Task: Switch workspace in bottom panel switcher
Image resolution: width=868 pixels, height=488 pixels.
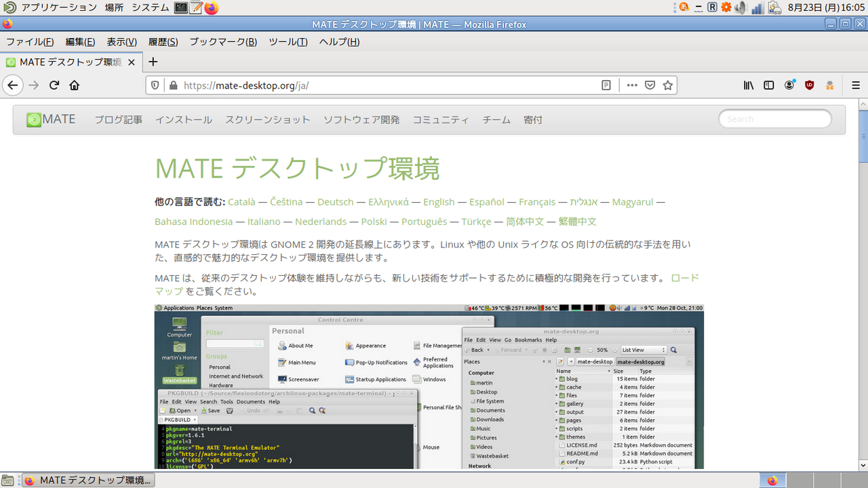Action: point(814,481)
